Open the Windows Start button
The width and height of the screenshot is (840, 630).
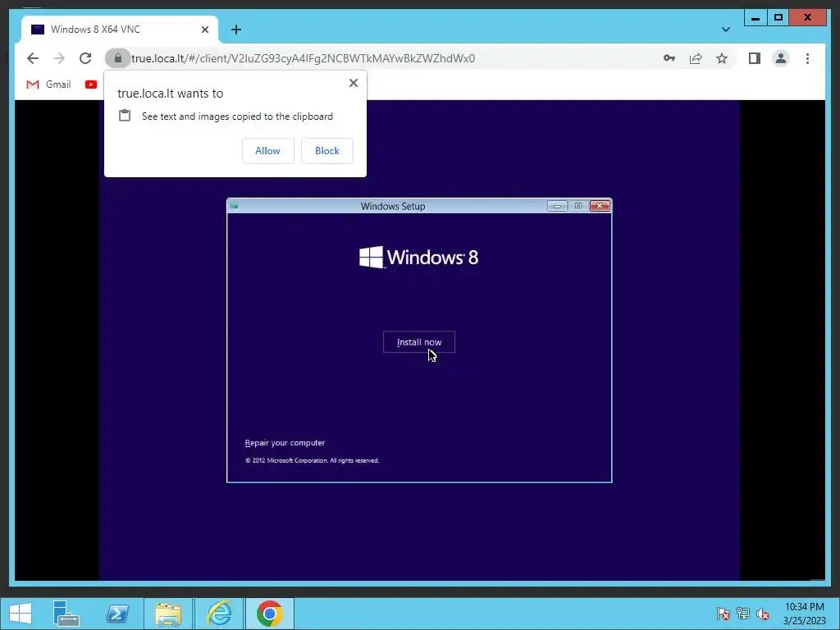click(21, 614)
